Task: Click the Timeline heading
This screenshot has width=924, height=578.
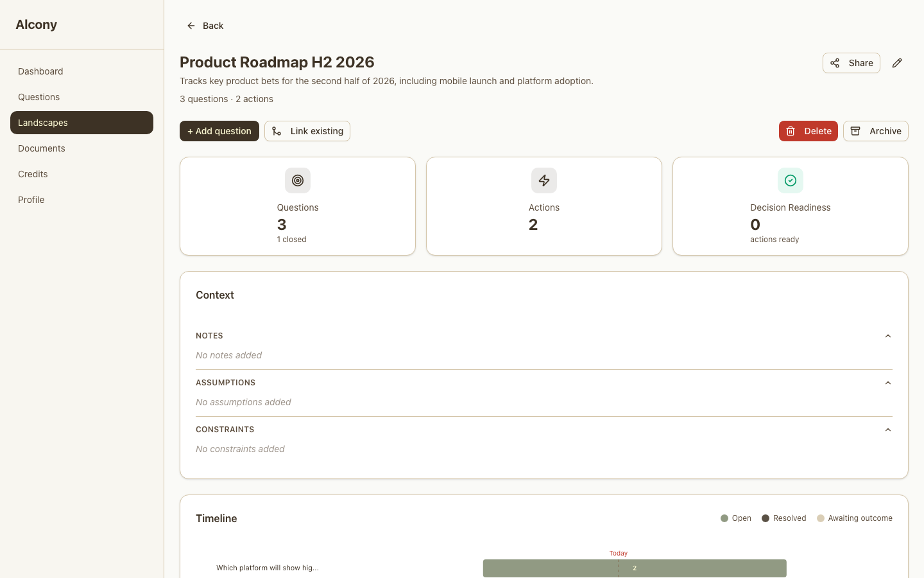Action: (x=216, y=518)
